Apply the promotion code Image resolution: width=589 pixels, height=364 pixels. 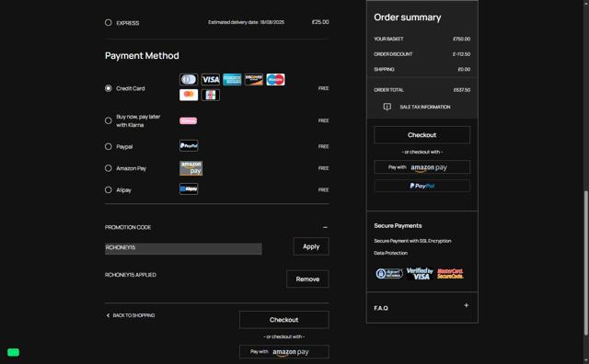click(311, 246)
